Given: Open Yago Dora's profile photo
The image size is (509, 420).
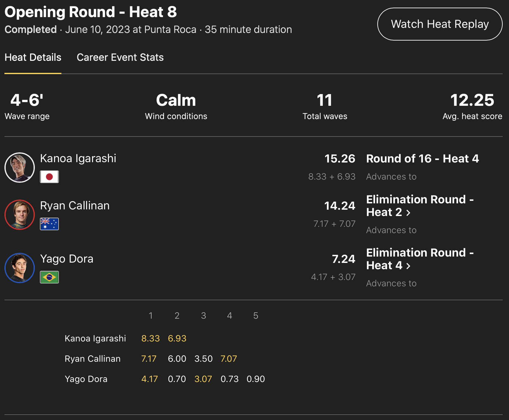Looking at the screenshot, I should (20, 268).
